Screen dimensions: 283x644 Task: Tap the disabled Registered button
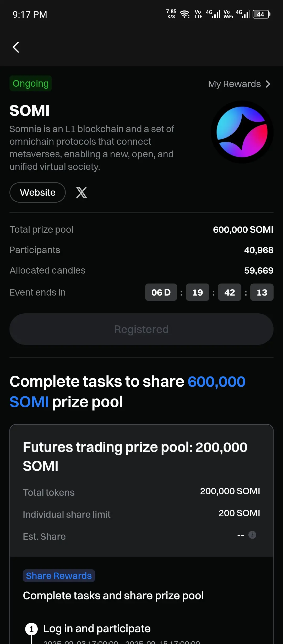coord(141,329)
